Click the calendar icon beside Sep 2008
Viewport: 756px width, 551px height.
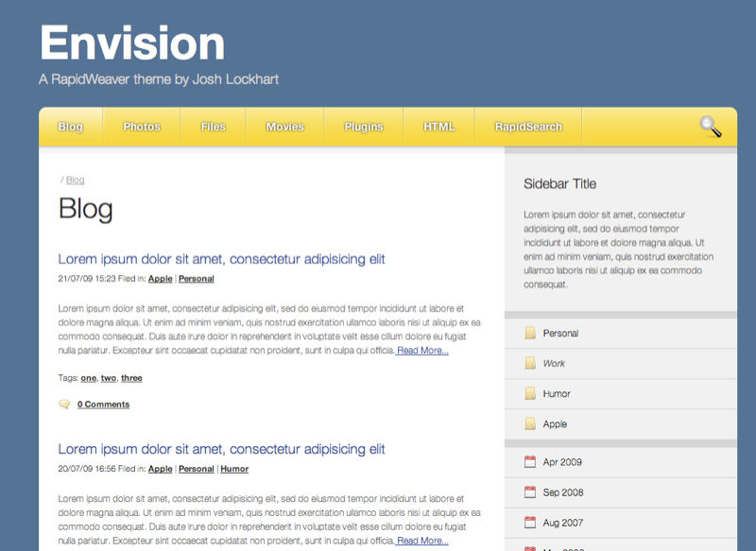(x=530, y=492)
